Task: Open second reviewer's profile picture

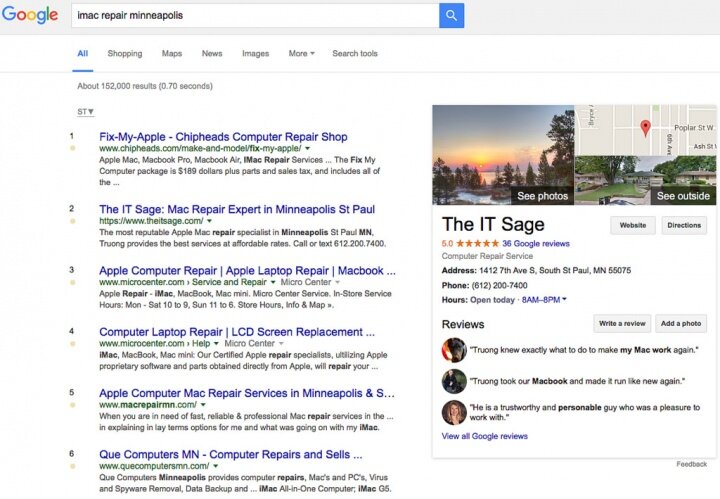Action: pos(454,381)
